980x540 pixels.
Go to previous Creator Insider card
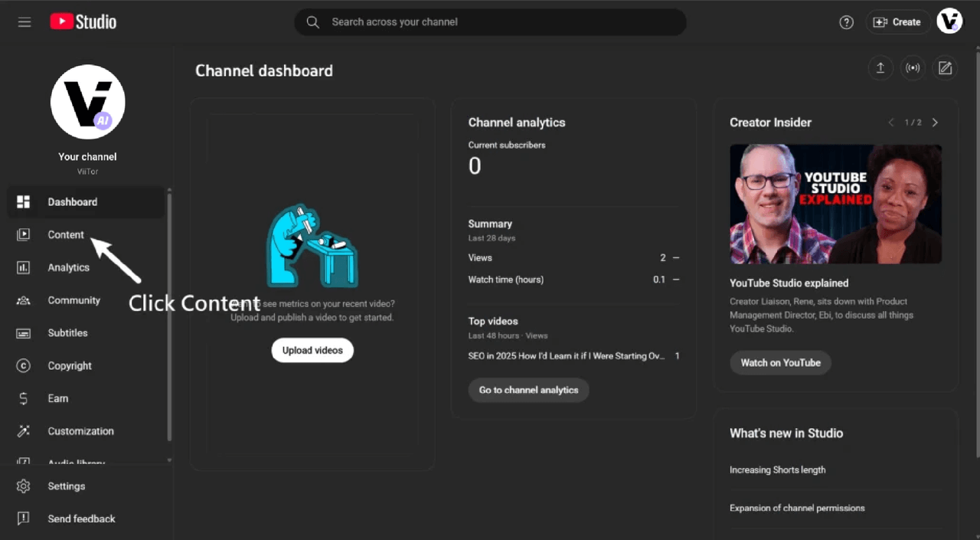coord(891,123)
